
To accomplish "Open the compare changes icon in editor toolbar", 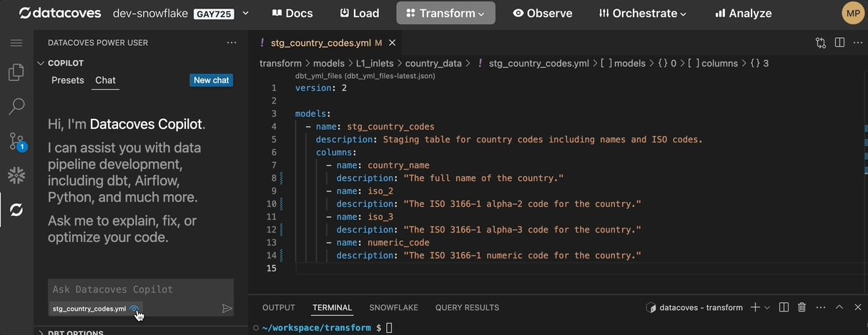I will pos(821,43).
